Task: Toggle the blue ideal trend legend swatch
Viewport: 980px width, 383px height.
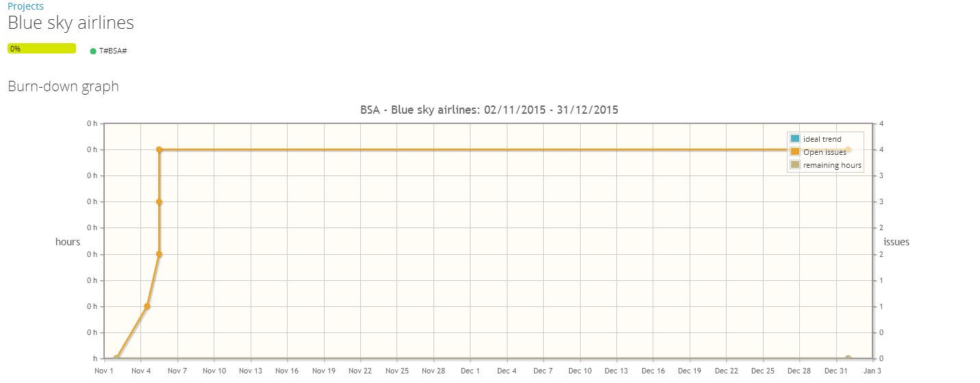Action: pyautogui.click(x=795, y=139)
